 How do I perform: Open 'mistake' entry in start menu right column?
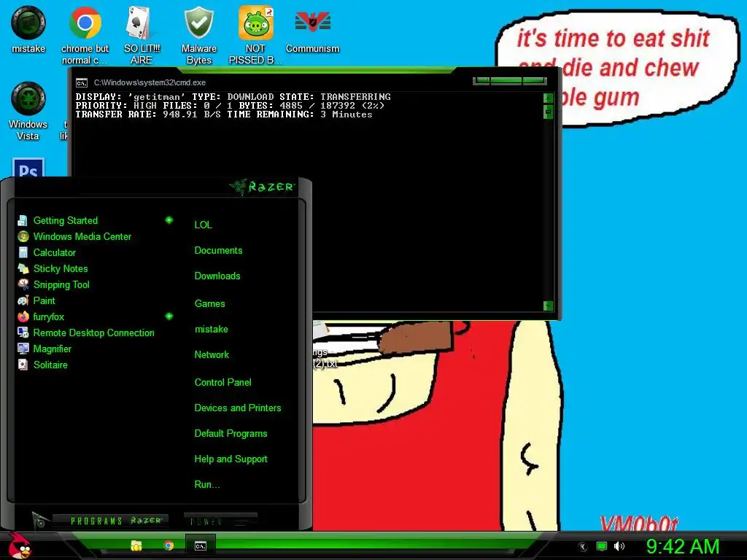click(x=211, y=329)
